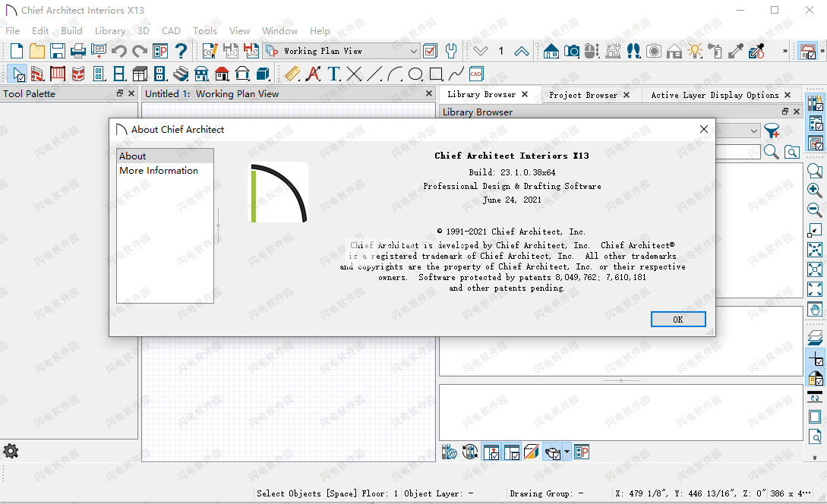Click the footprints walkthrough icon
The image size is (827, 504).
coord(633,51)
